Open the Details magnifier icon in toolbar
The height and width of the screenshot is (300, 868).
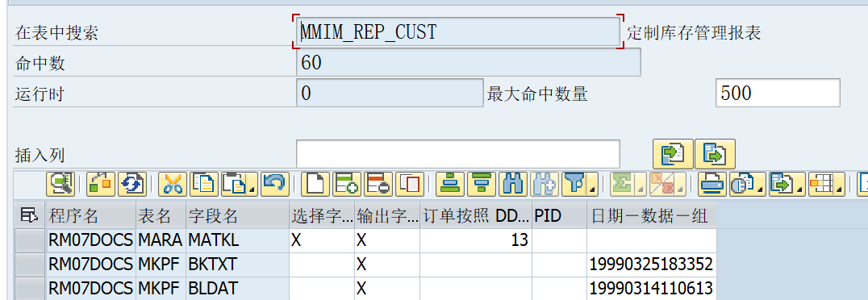[61, 185]
